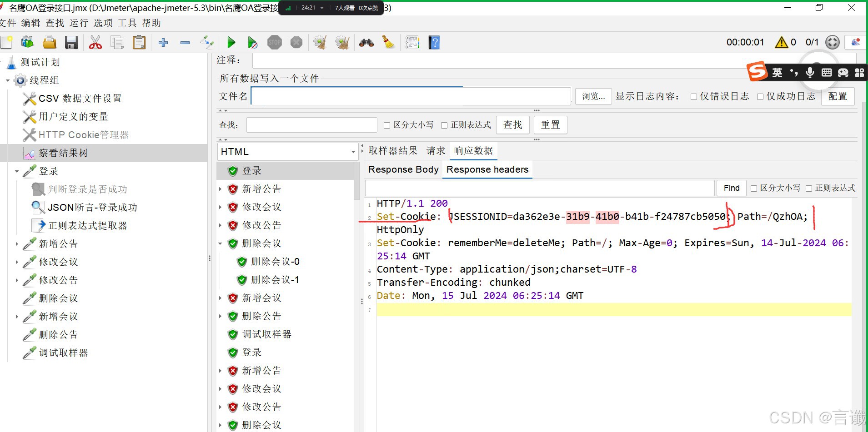Expand all nodes with plus icon
This screenshot has width=868, height=432.
click(163, 43)
